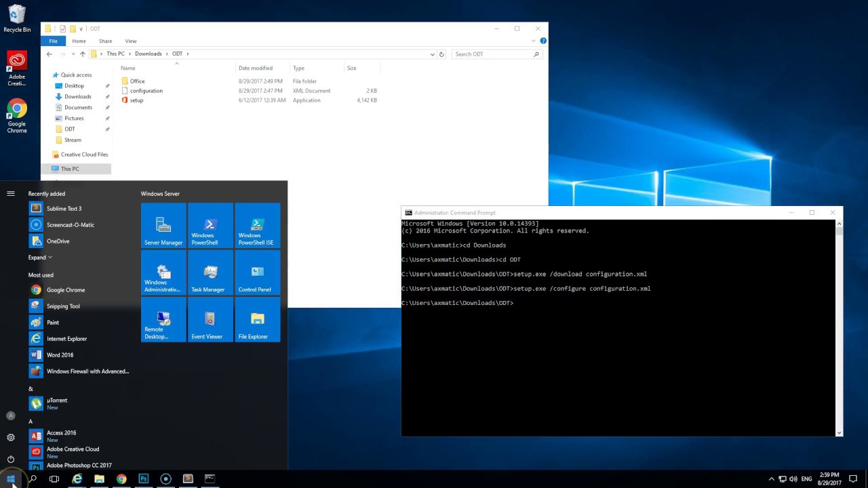
Task: Open Photoshop from the taskbar
Action: point(144,479)
